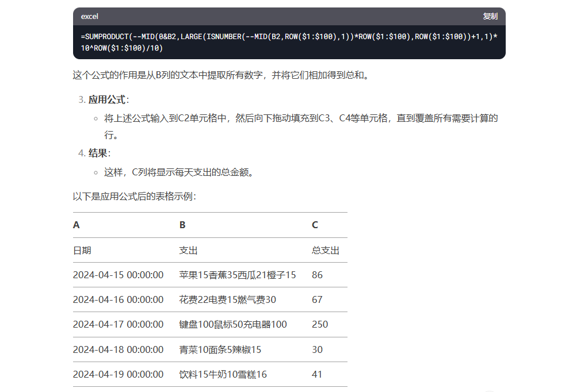Click the 应用公式 step heading
The width and height of the screenshot is (569, 392).
107,99
